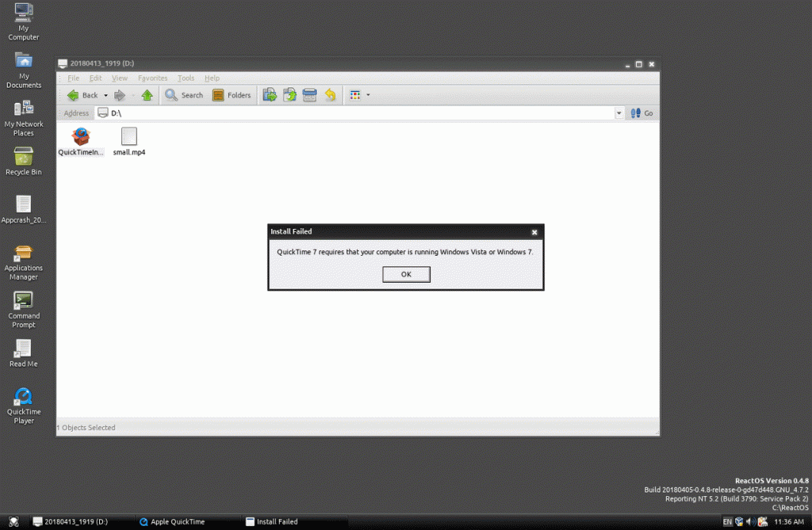Click the volume tray icon
812x530 pixels.
(750, 522)
